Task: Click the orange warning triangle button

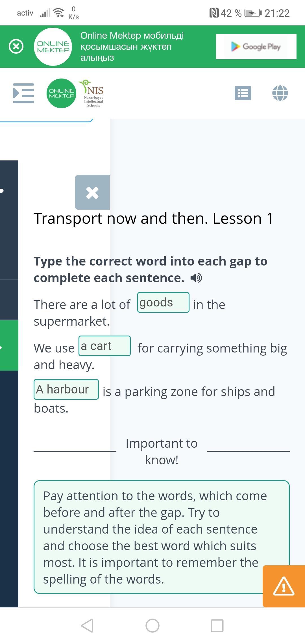Action: coord(284,586)
